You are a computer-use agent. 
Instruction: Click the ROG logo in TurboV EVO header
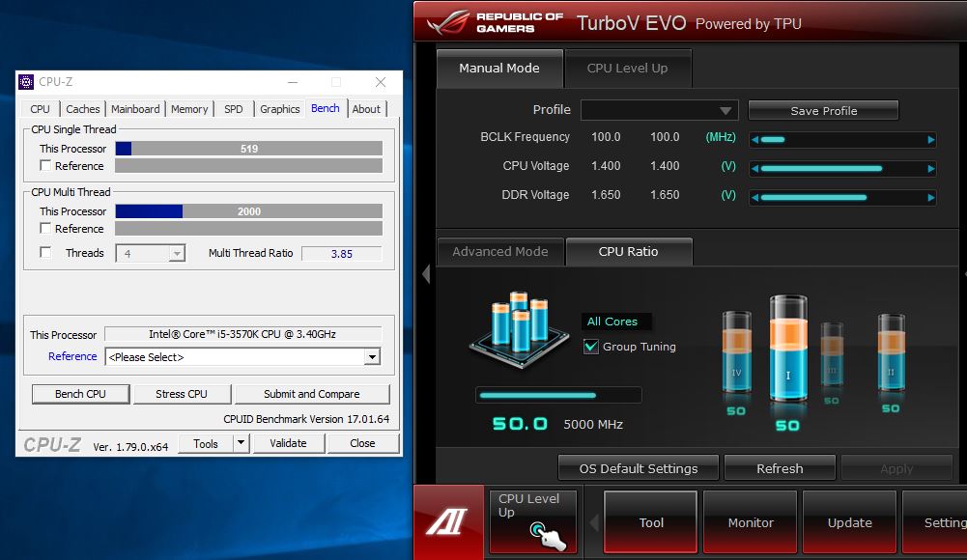coord(447,23)
